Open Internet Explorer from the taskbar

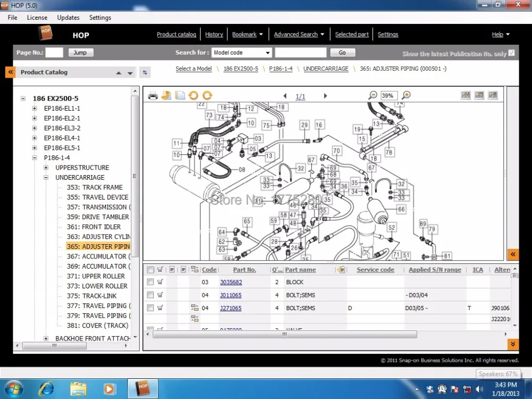tap(46, 388)
